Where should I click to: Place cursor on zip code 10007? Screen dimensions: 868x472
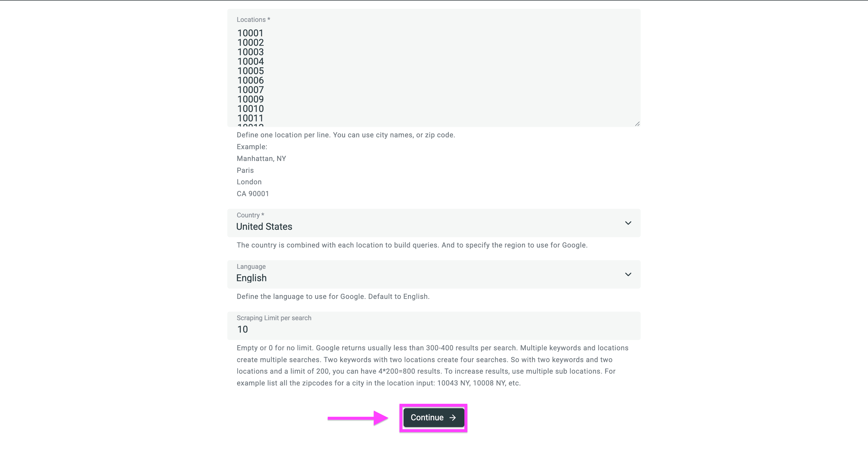250,90
